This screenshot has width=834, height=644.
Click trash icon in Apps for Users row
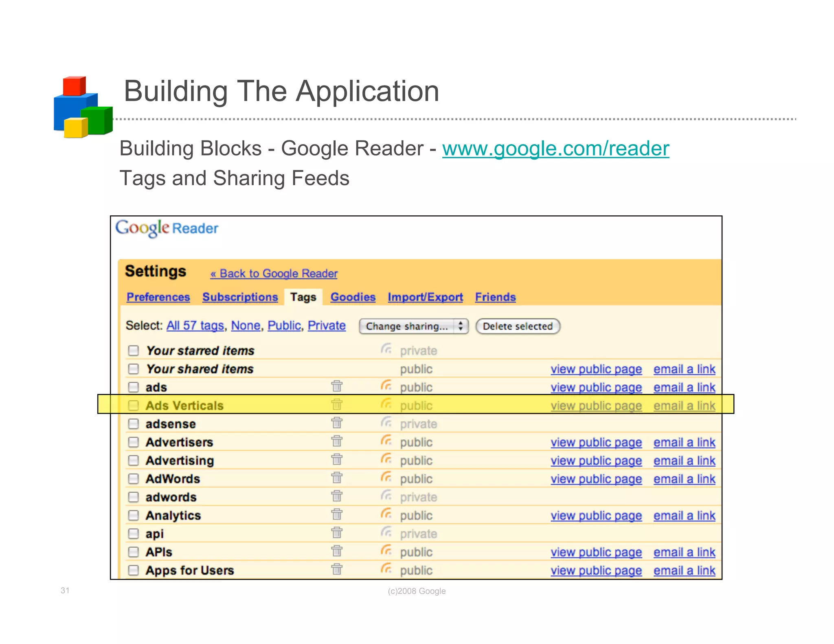point(337,569)
